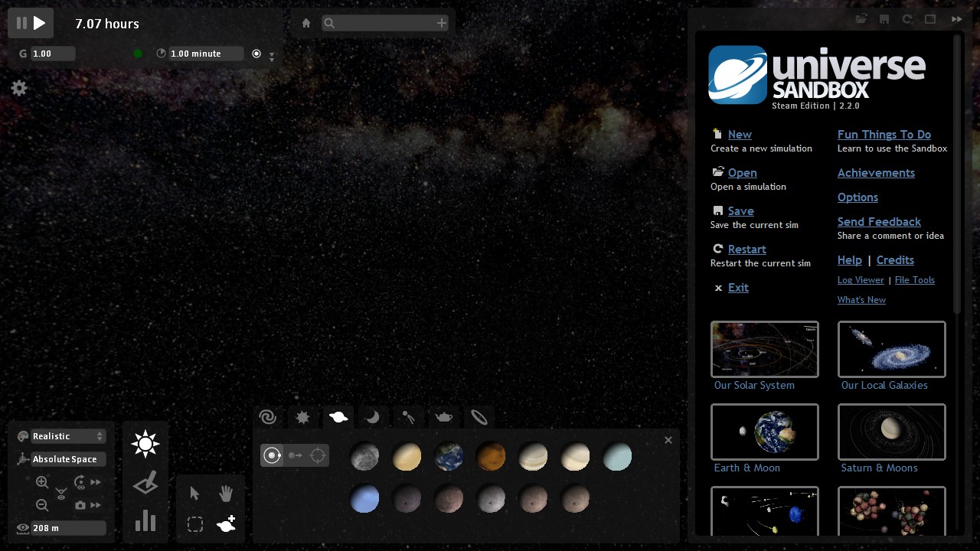Expand the time step options arrow
Image resolution: width=980 pixels, height=551 pixels.
[272, 57]
